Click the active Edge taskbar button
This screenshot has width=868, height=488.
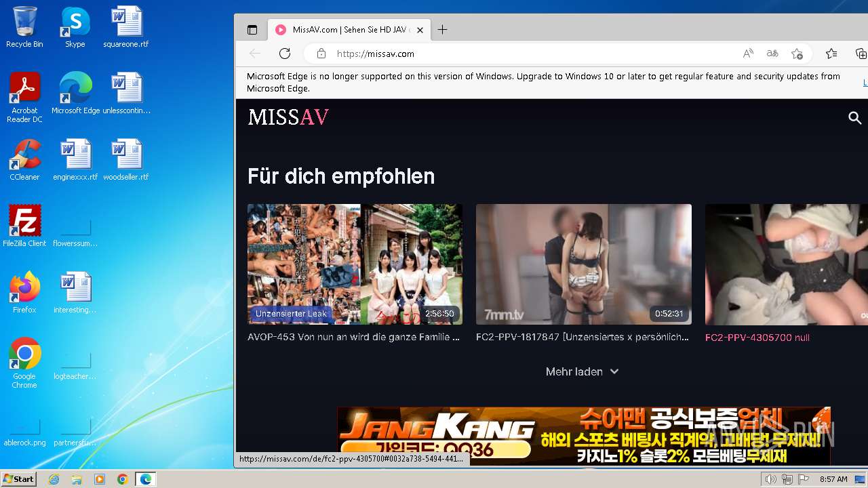click(x=146, y=479)
